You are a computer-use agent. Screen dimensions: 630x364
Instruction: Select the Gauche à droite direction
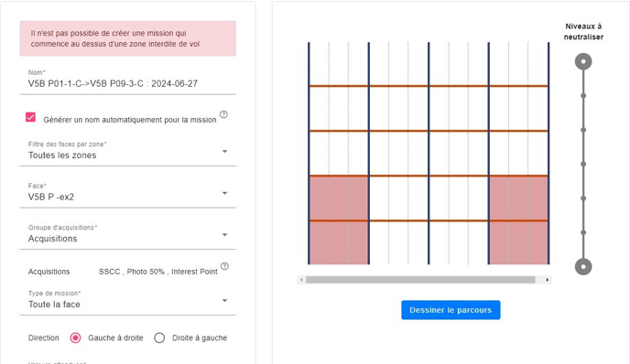tap(75, 337)
